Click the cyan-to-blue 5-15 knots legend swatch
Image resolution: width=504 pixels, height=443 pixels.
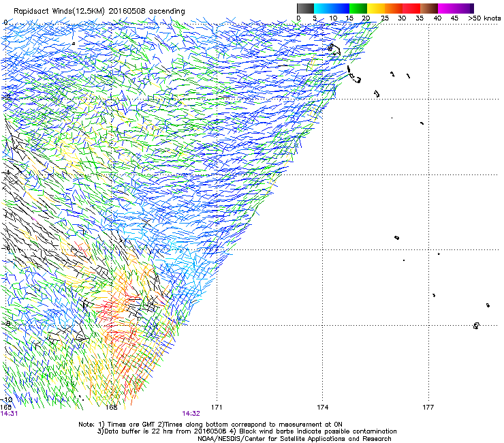(x=332, y=8)
